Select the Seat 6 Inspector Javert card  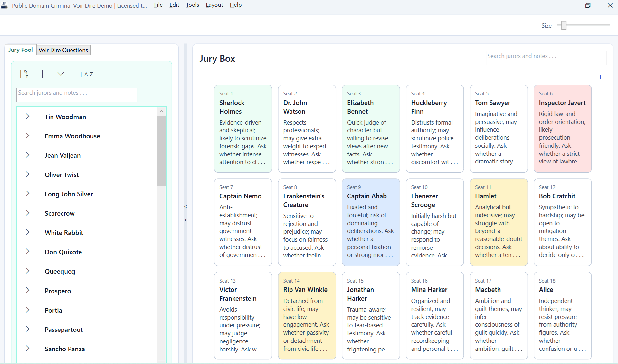[x=562, y=128]
